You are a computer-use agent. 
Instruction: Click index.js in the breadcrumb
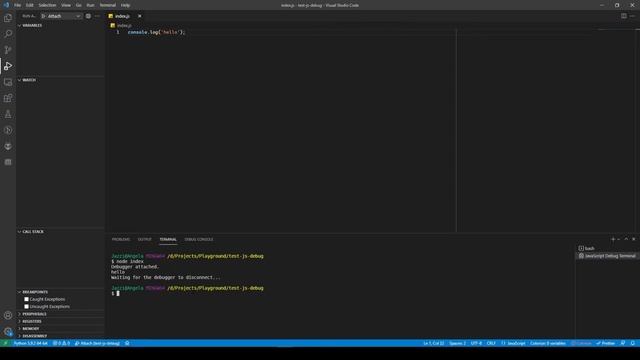tap(124, 25)
